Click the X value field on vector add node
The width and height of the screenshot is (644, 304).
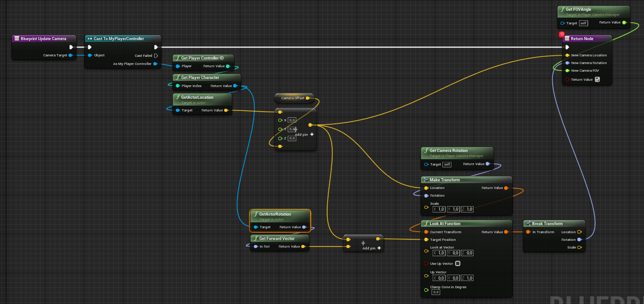coord(292,120)
